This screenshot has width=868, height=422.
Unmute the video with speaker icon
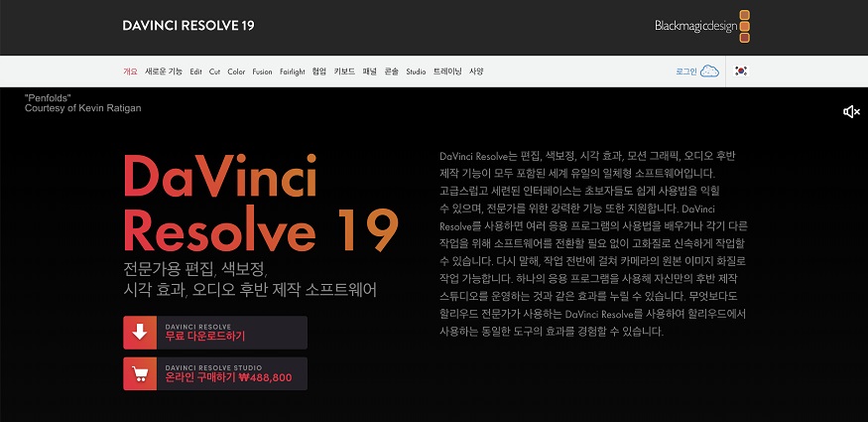tap(850, 112)
